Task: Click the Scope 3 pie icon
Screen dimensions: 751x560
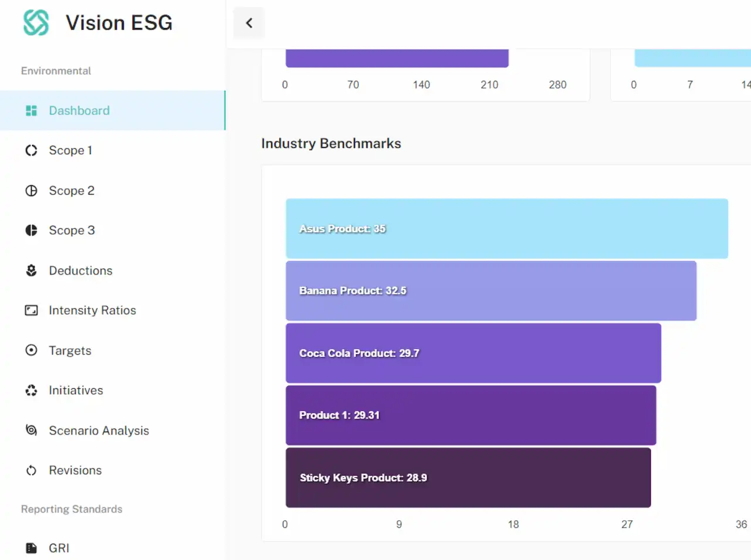Action: click(x=31, y=230)
